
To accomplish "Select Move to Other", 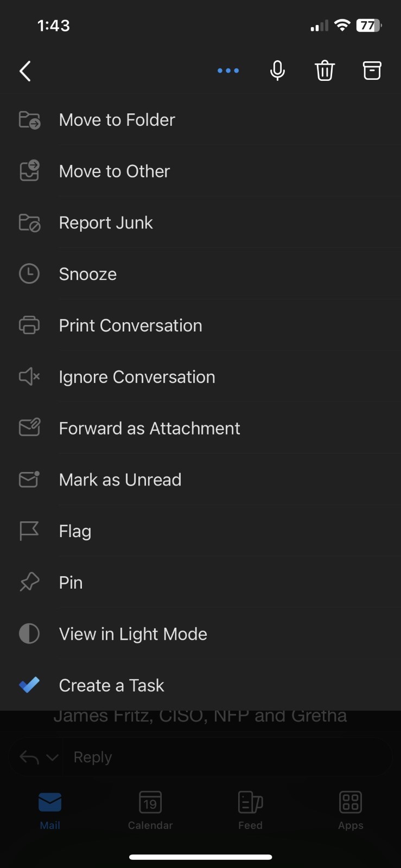I will coord(114,171).
